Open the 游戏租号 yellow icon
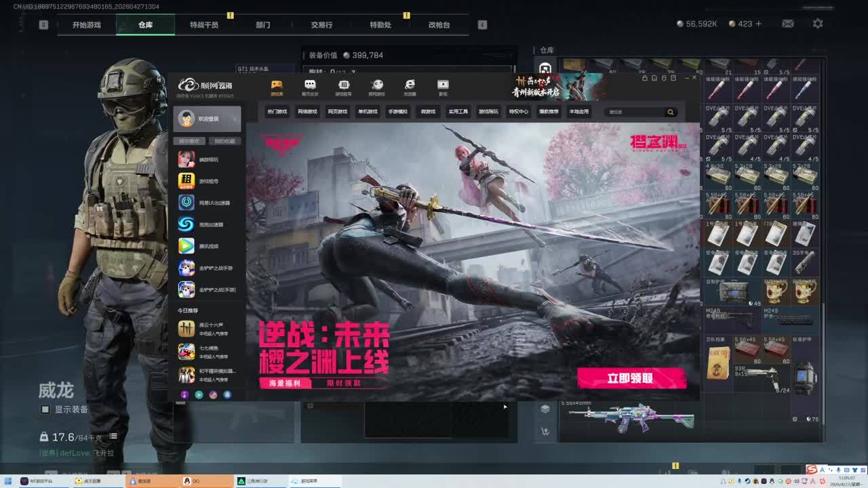This screenshot has height=488, width=868. click(186, 181)
